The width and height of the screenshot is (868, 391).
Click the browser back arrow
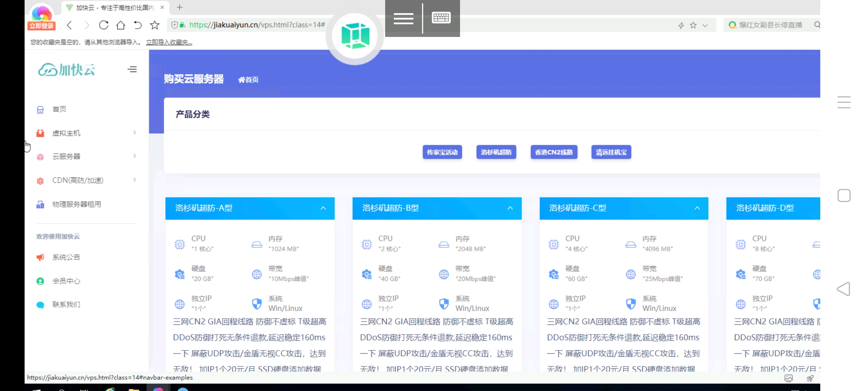tap(70, 25)
